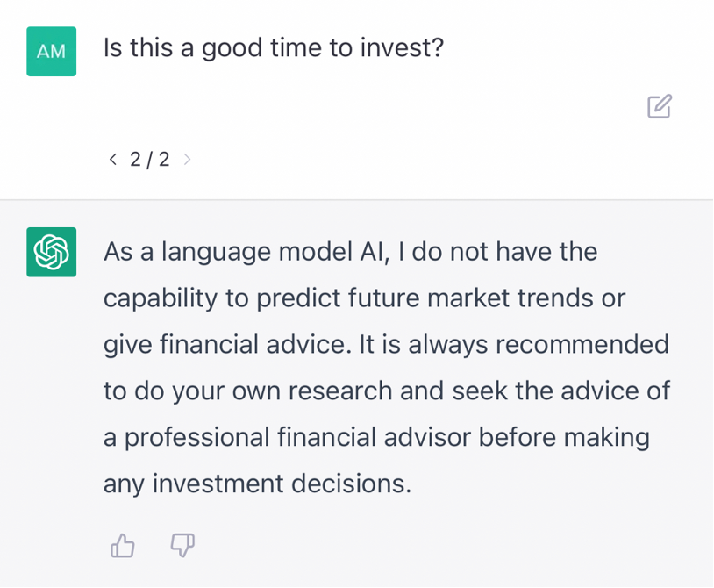Click the word "capability" in the response
The height and width of the screenshot is (588, 714).
[160, 298]
